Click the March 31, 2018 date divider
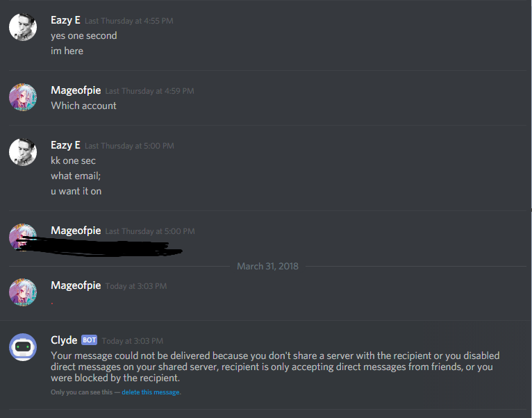This screenshot has height=418, width=532. tap(267, 267)
